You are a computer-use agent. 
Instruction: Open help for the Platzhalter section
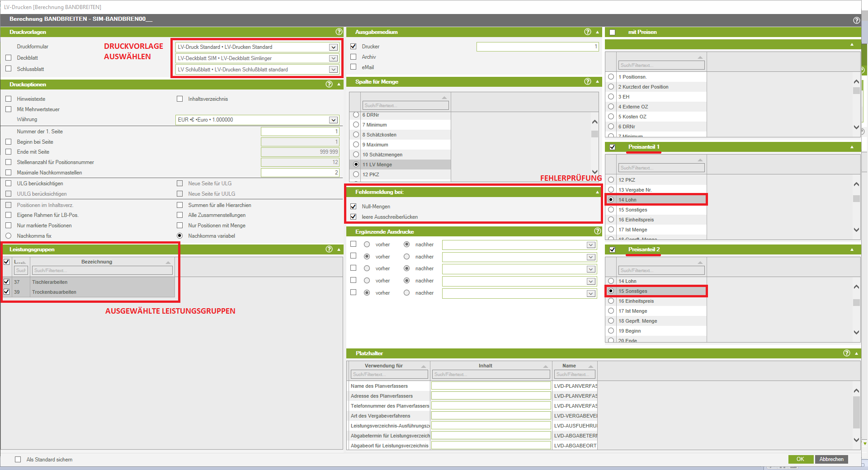point(846,353)
